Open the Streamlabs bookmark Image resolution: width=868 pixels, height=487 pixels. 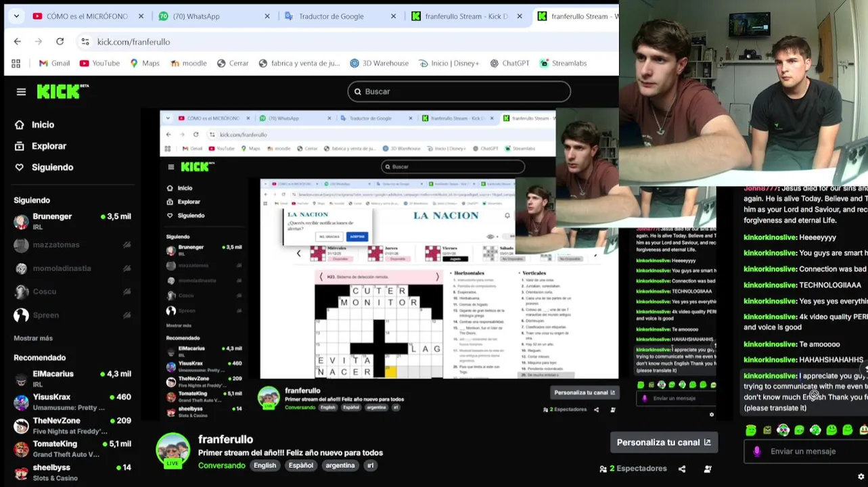click(x=564, y=63)
